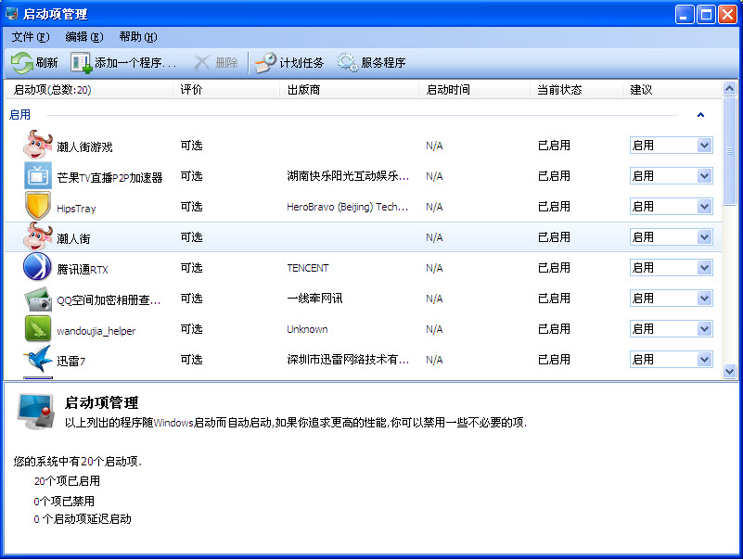Select the wandoujia_helper green icon
Image resolution: width=743 pixels, height=560 pixels.
pos(37,328)
